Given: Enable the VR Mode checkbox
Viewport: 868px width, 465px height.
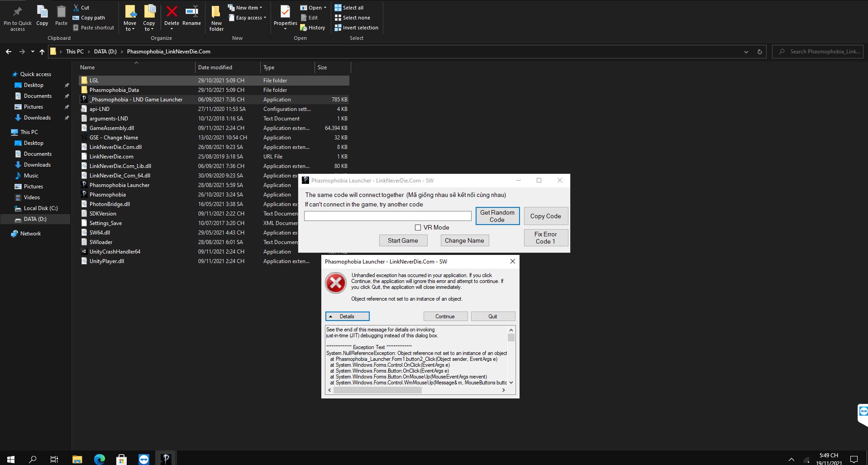Looking at the screenshot, I should (x=418, y=228).
